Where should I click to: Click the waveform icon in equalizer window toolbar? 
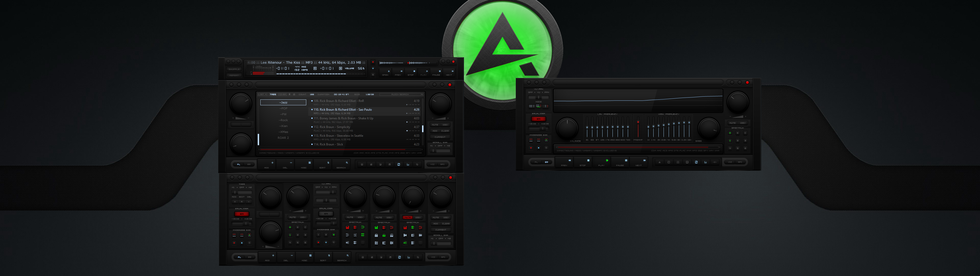point(715,162)
